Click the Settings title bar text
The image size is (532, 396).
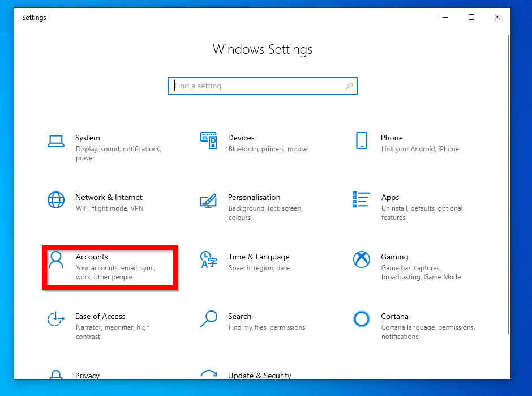34,18
